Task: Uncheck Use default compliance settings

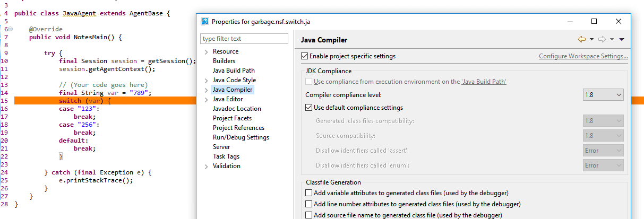Action: (x=309, y=108)
